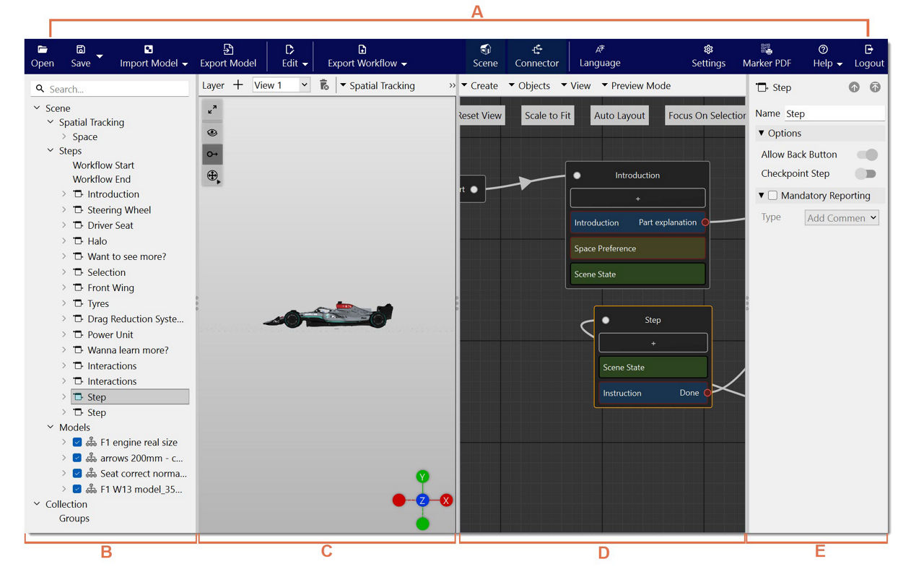This screenshot has height=577, width=924.
Task: Open the Spatial Tracking menu
Action: point(378,86)
